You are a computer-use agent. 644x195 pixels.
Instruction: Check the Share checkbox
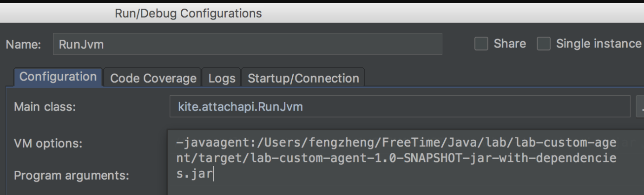(480, 44)
